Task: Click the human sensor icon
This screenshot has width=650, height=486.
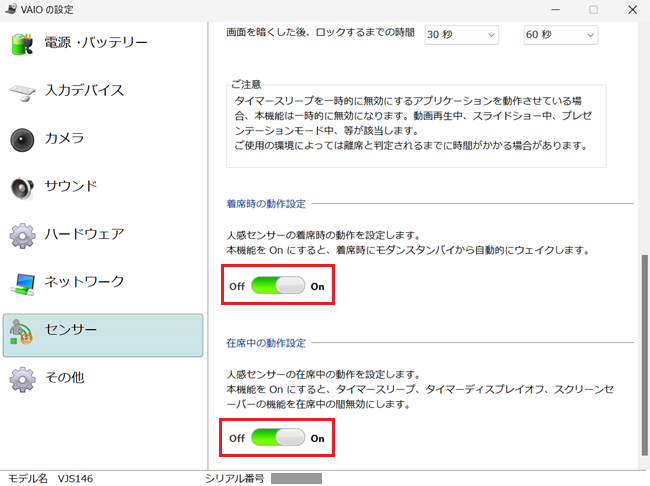Action: tap(22, 332)
